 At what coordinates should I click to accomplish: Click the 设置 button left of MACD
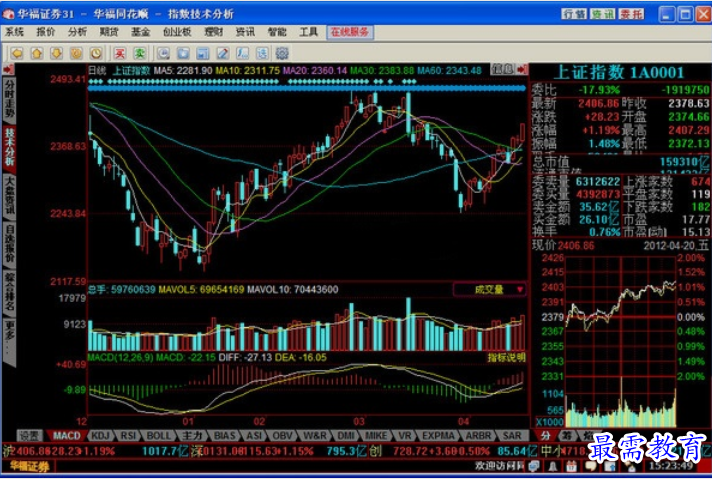click(30, 435)
